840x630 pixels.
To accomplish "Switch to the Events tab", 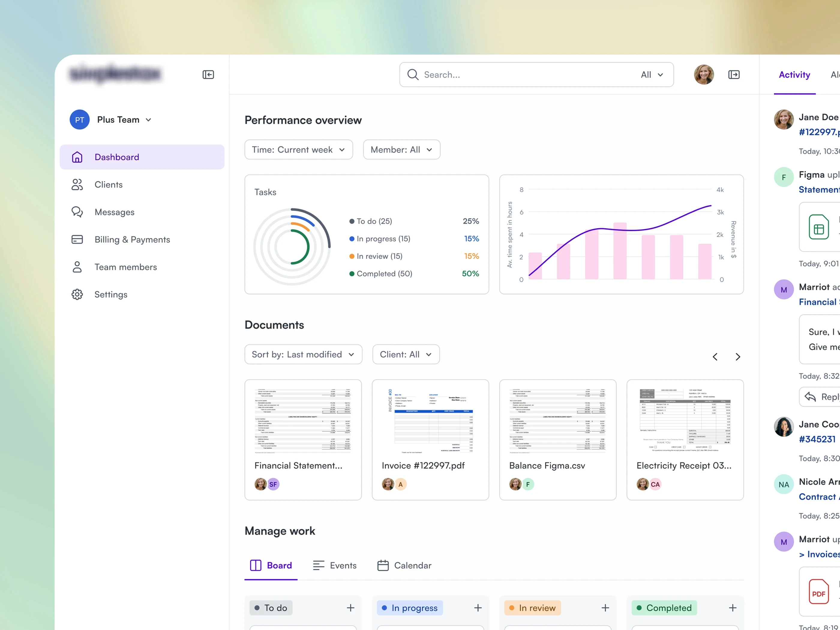I will (334, 565).
